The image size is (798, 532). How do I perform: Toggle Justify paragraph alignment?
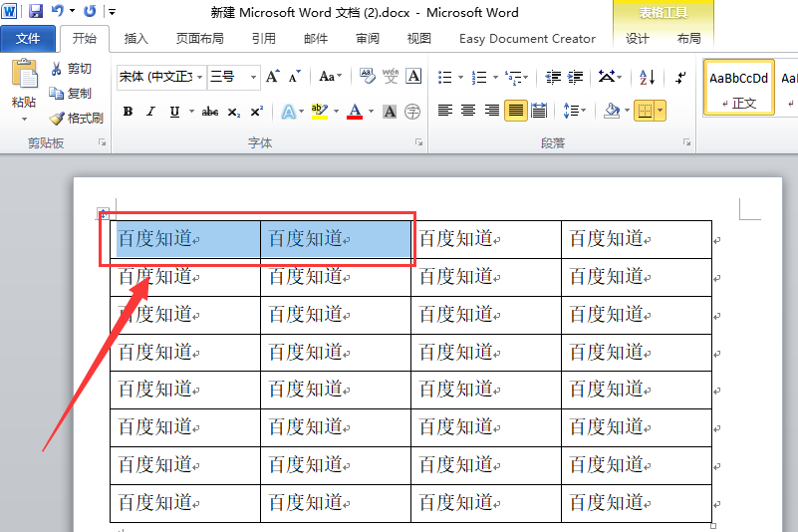pos(515,111)
